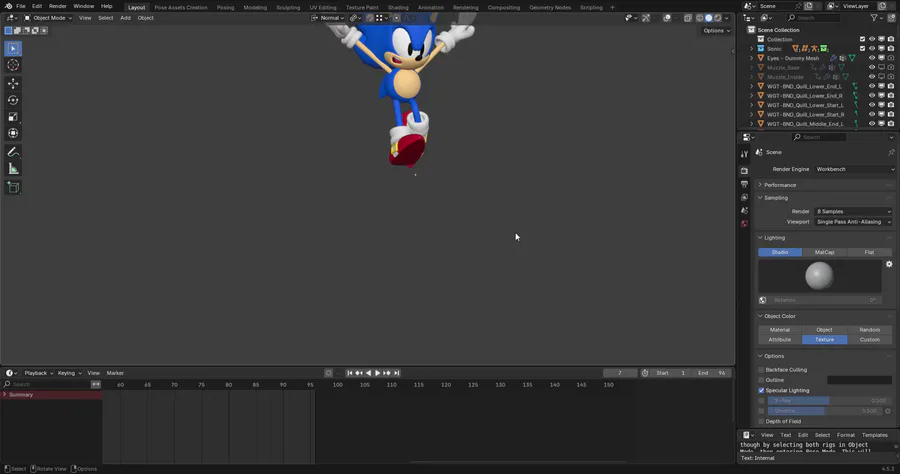Enable Depth of Field checkbox
The image size is (900, 474).
[x=761, y=422]
